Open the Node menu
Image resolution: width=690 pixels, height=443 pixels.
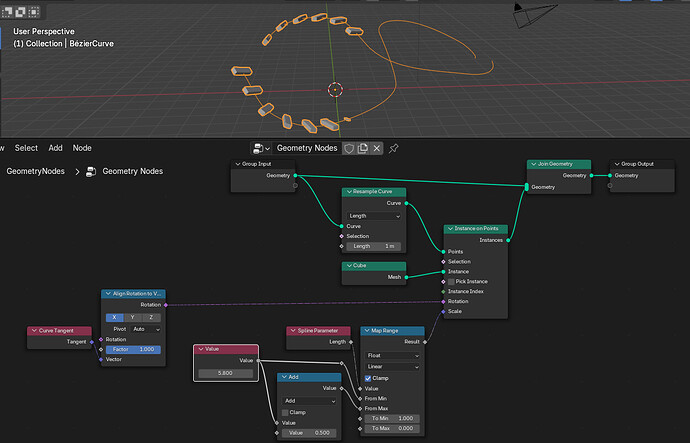[x=82, y=148]
